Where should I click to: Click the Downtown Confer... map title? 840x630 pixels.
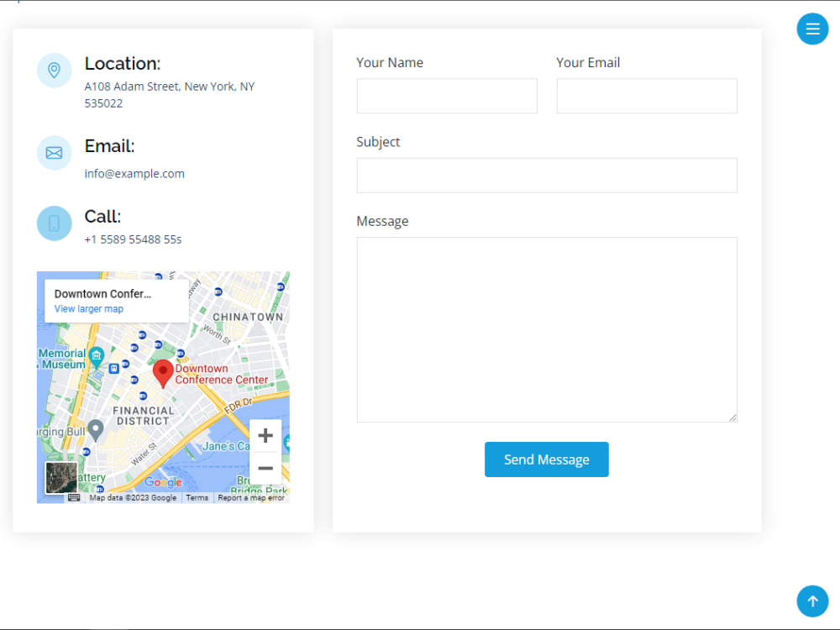[x=102, y=293]
